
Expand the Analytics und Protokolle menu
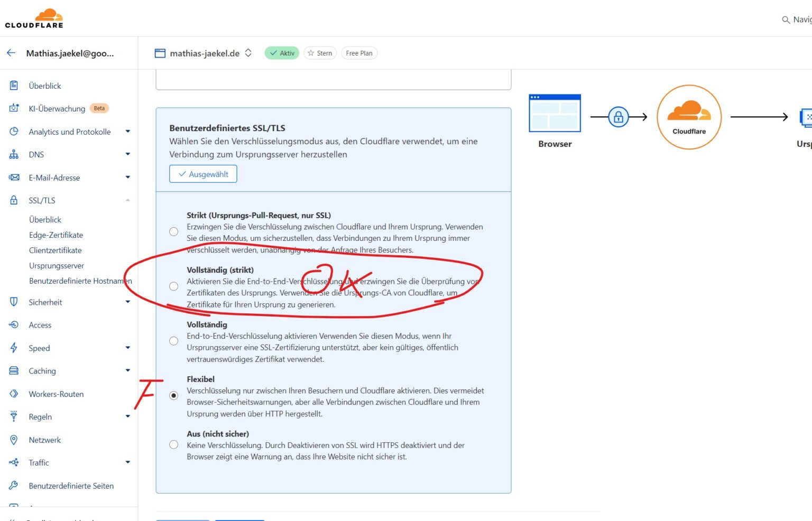click(x=127, y=131)
